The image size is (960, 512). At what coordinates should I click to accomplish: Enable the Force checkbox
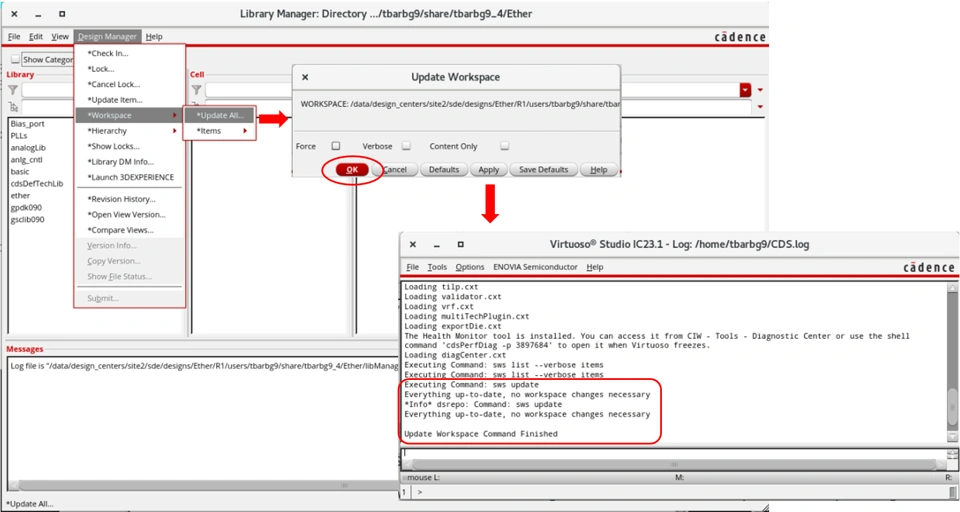coord(336,146)
